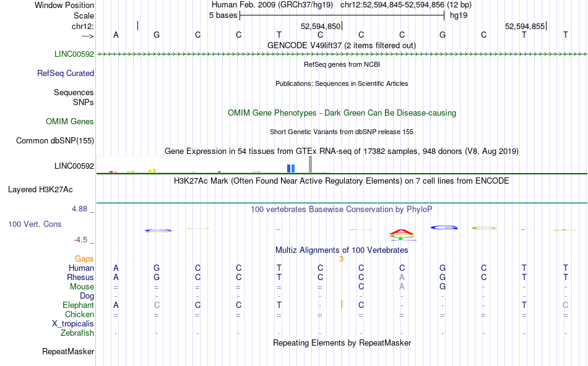Open Short Genetic Variants from dbSNP title
This screenshot has height=366, width=588.
342,132
